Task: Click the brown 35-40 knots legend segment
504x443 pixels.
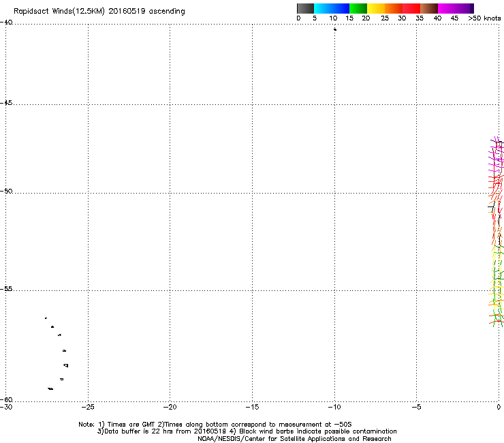Action: click(429, 8)
